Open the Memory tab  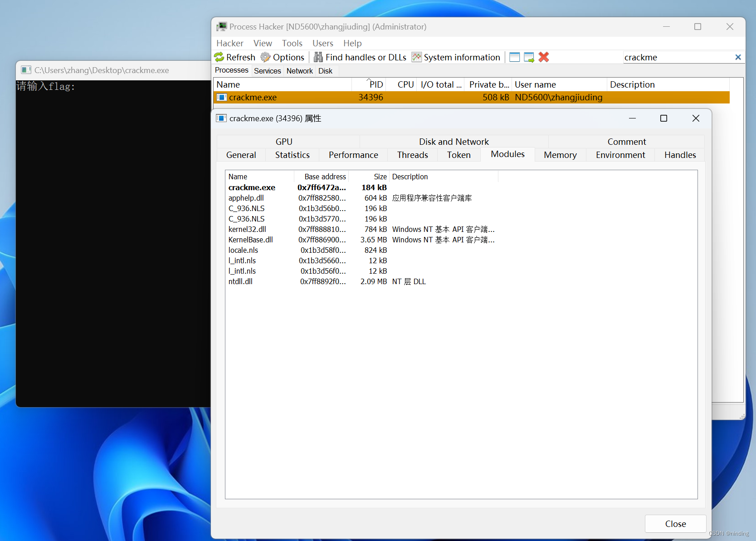561,155
